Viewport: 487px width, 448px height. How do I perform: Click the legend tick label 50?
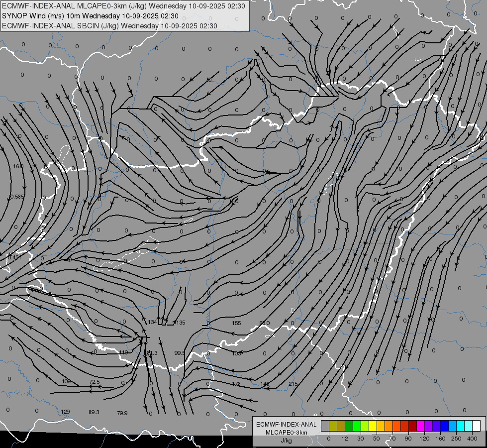[x=377, y=439]
